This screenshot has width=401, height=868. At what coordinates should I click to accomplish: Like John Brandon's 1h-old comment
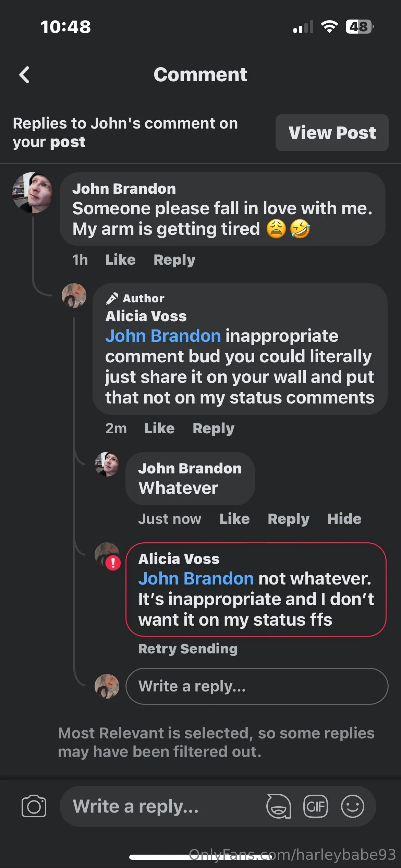[120, 260]
